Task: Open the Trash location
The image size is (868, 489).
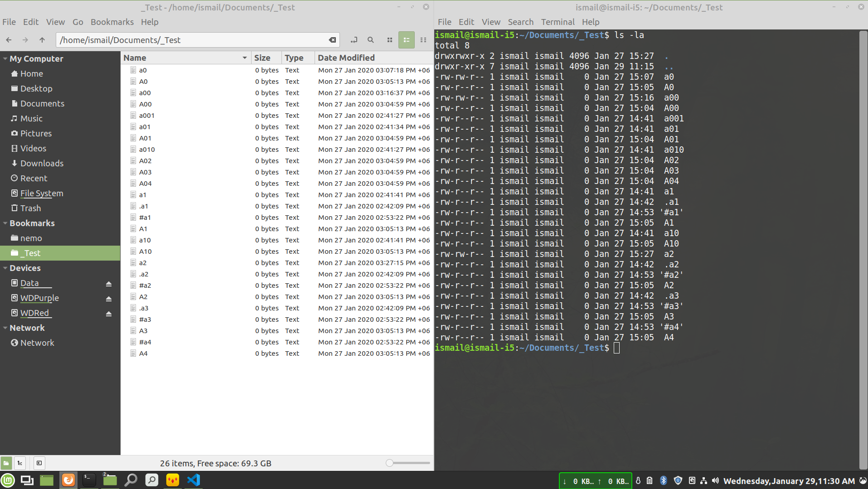Action: click(31, 208)
